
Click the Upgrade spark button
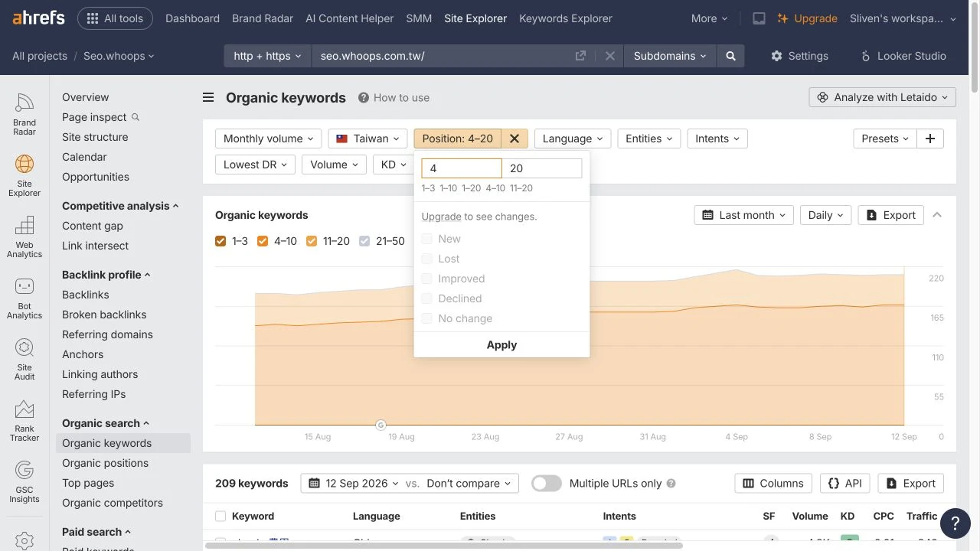(807, 18)
